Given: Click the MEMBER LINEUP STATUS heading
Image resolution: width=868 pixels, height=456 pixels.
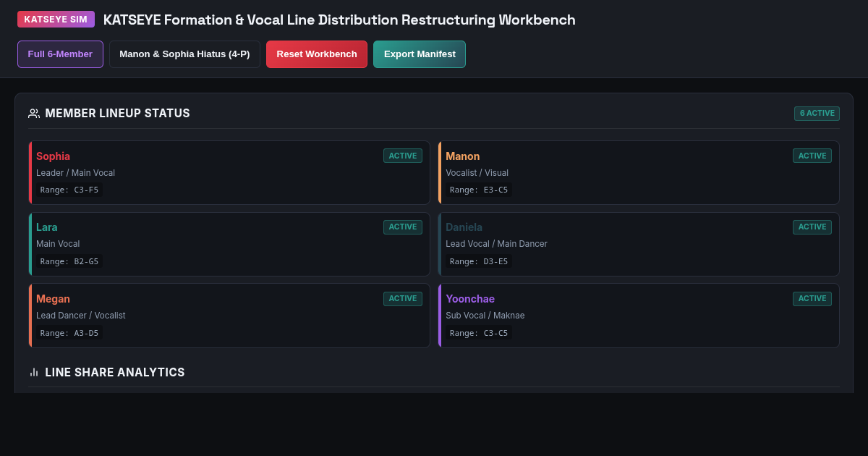Looking at the screenshot, I should tap(117, 114).
